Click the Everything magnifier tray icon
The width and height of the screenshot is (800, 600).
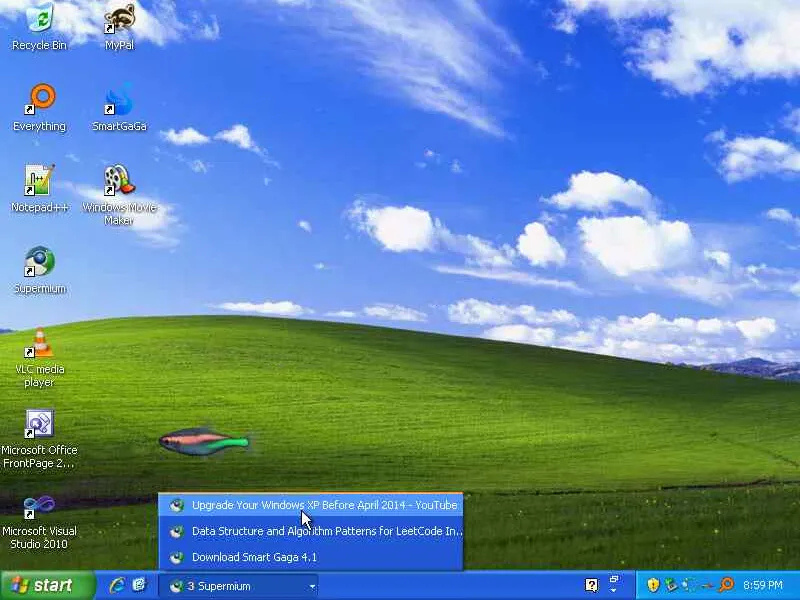(x=727, y=585)
